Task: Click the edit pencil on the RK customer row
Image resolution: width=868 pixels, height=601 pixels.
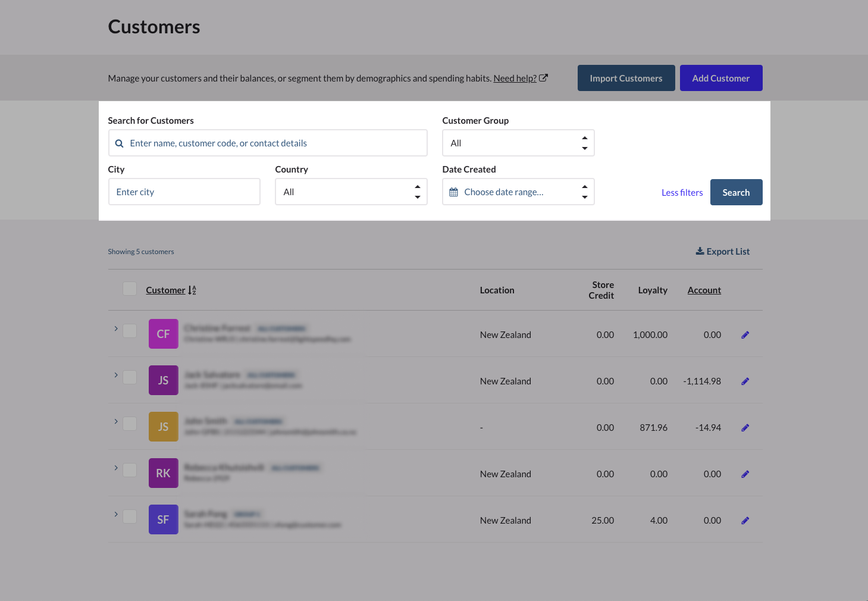Action: [745, 474]
